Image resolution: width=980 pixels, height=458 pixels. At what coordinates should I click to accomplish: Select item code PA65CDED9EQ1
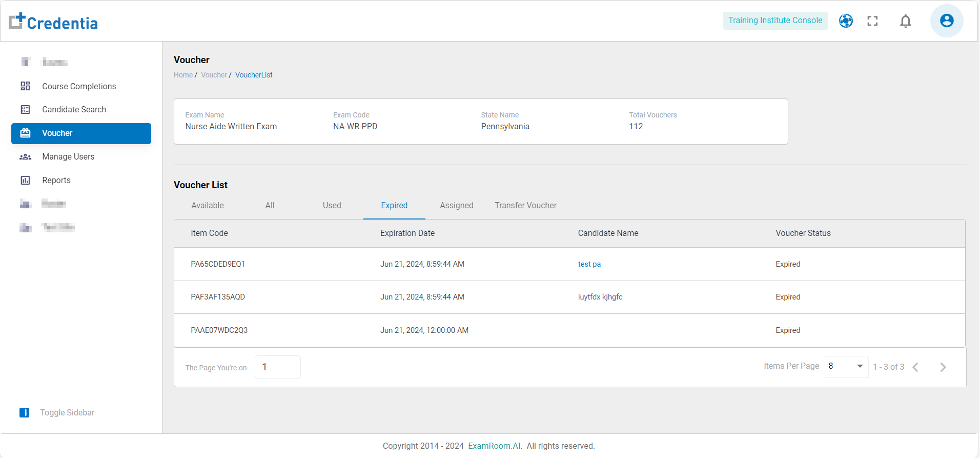pos(218,264)
